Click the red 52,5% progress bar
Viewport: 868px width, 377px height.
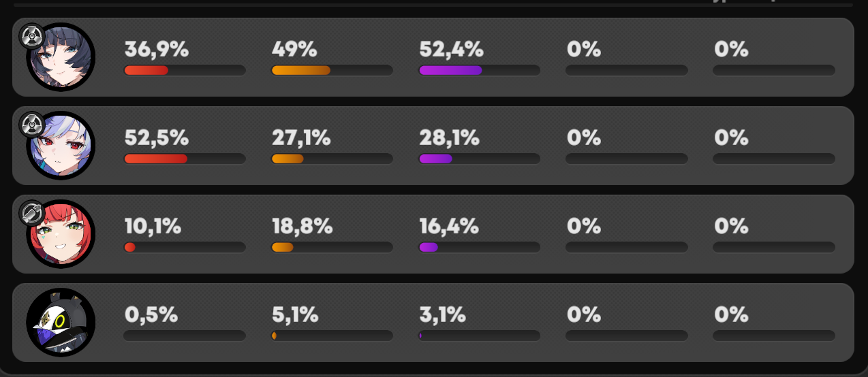(185, 159)
